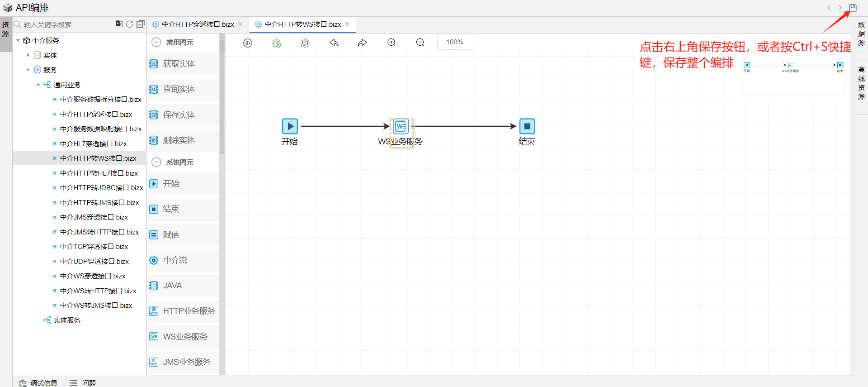Click the green debug bug icon
Screen dimensions: 868x387
276,43
